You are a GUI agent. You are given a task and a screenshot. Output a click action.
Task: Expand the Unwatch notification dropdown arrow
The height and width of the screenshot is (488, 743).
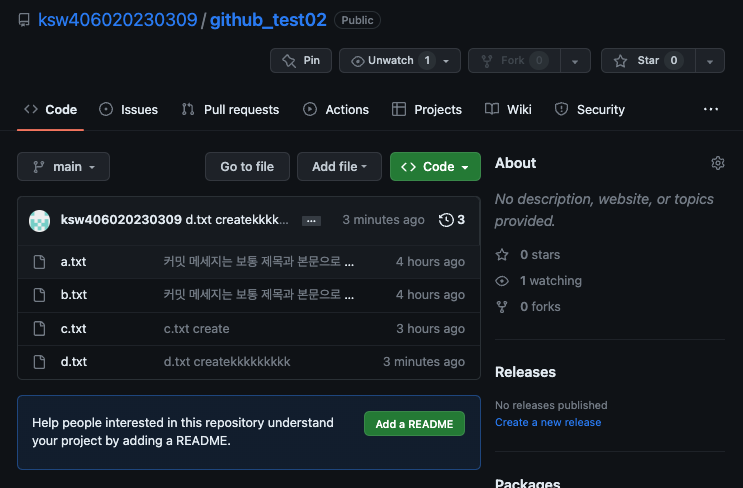(x=446, y=61)
